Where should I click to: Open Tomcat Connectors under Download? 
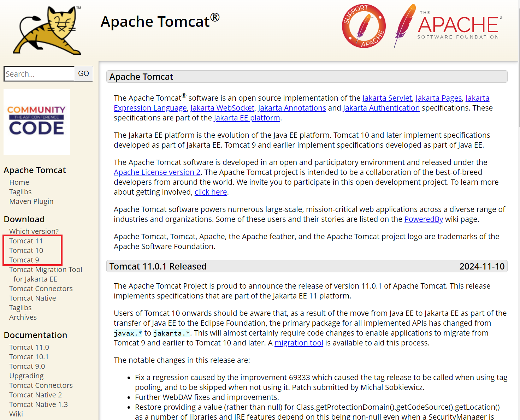click(x=41, y=289)
